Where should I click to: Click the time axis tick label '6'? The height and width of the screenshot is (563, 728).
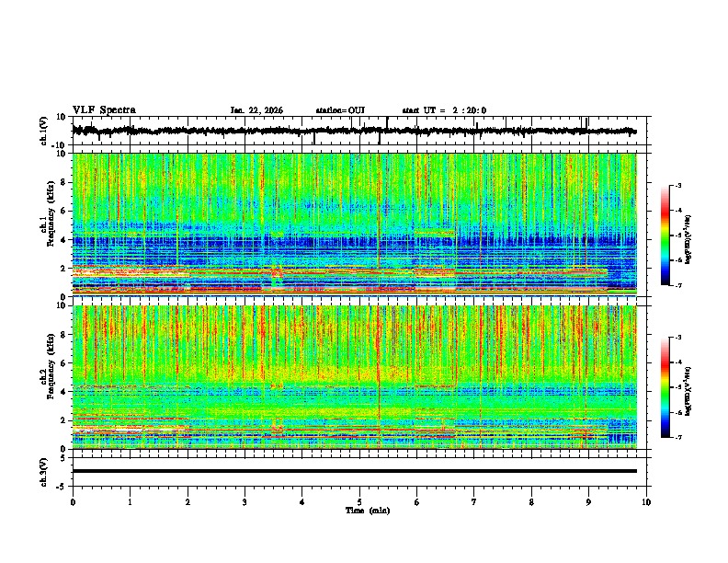pos(417,502)
